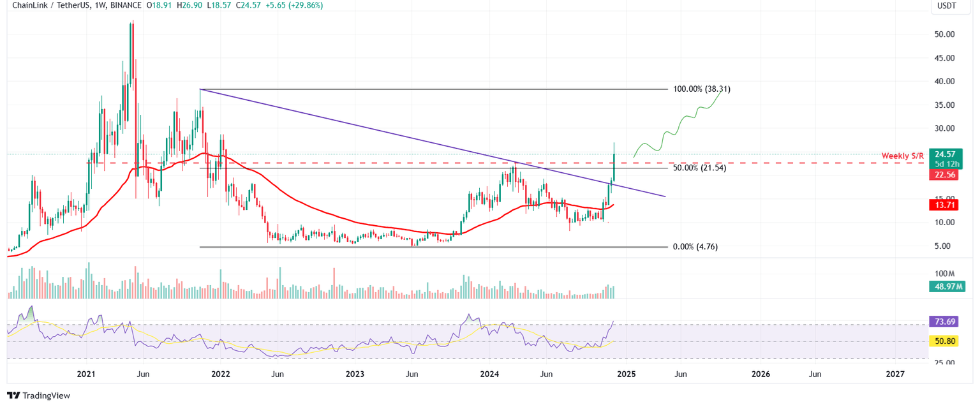Click the 24.57 current price label

tap(946, 154)
